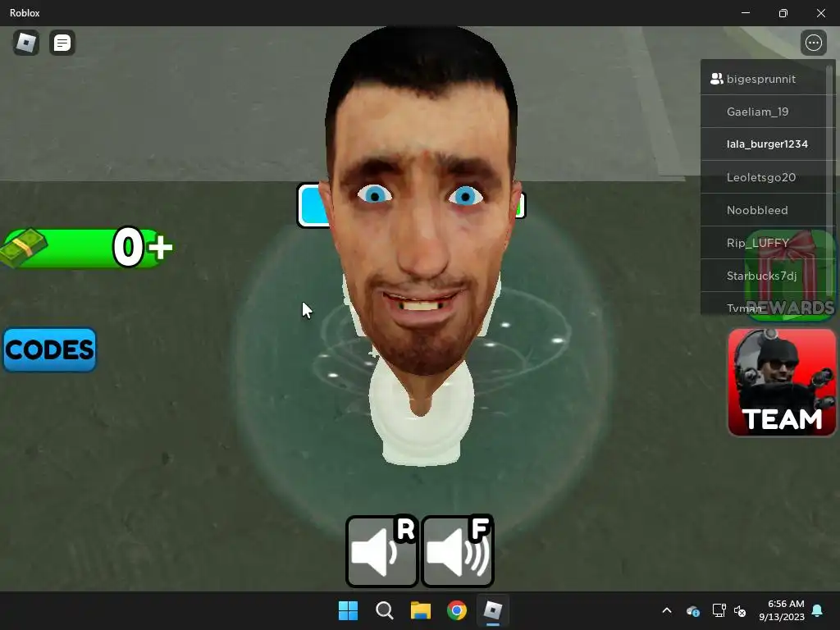
Task: Click the F key loud sound button
Action: coord(458,551)
